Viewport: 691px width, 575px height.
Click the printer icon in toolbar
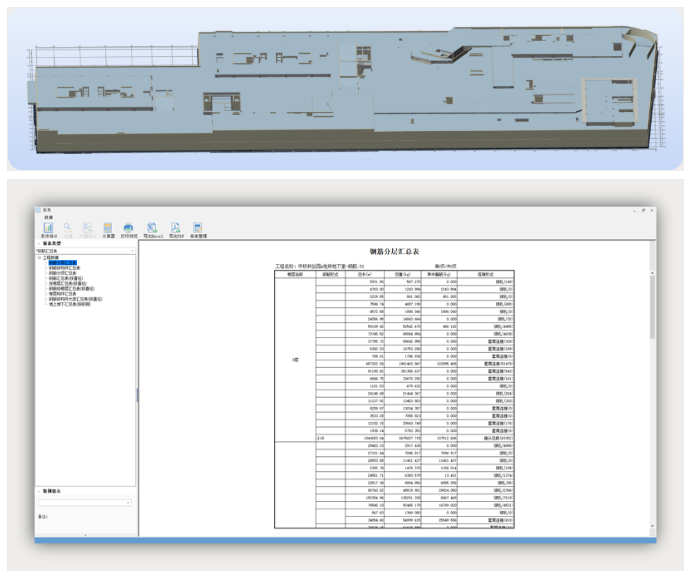click(x=128, y=228)
